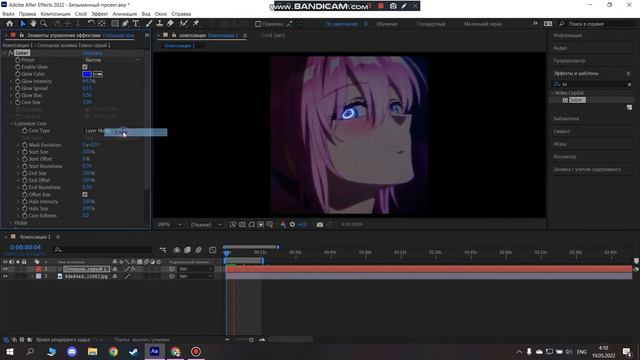Screen dimensions: 640x360
Task: Toggle the Enable Glow checkbox
Action: (x=85, y=67)
